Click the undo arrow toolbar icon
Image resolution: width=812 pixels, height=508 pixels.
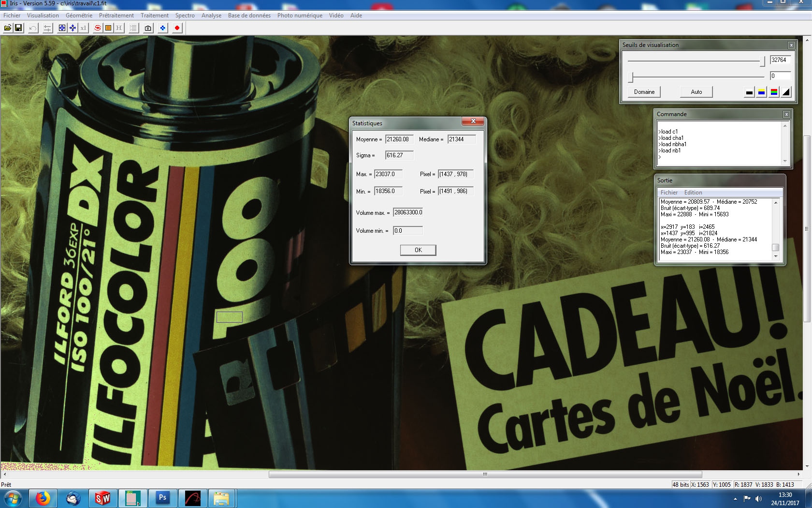tap(33, 28)
